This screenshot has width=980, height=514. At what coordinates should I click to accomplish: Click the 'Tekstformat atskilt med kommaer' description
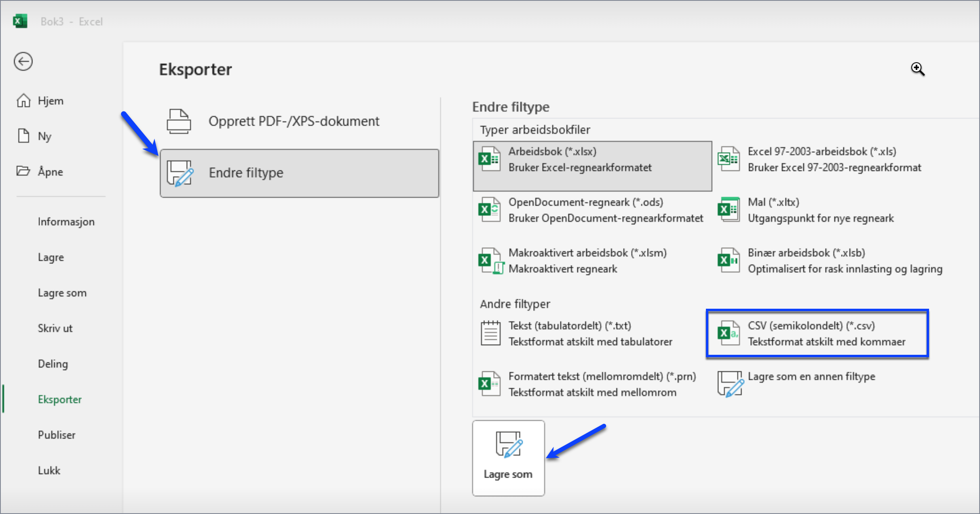click(827, 342)
